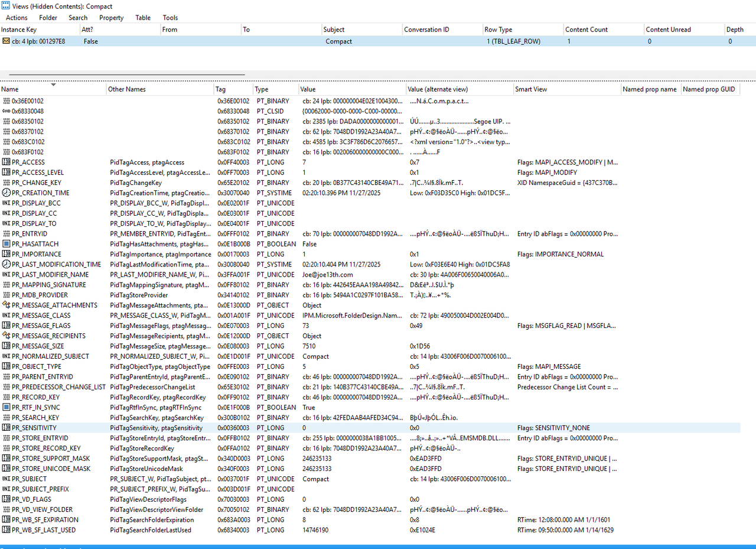Click Flags: MAPI_MESSAGE in Smart View column

[x=549, y=366]
